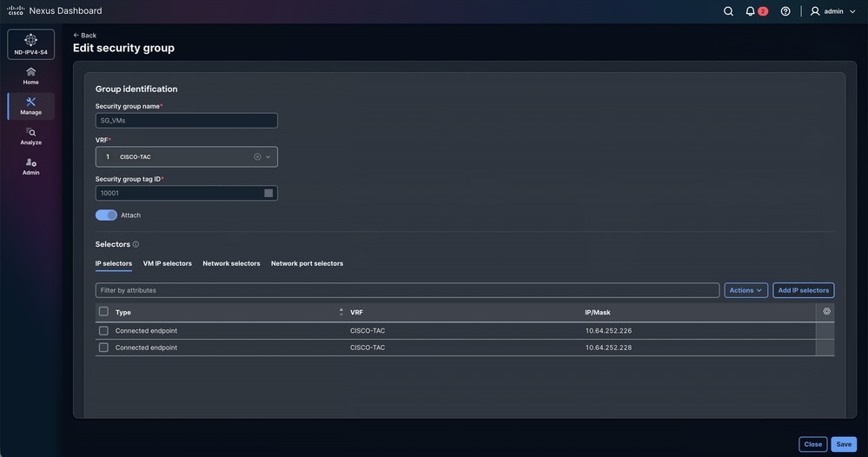Expand the VRF dropdown chevron

(268, 156)
